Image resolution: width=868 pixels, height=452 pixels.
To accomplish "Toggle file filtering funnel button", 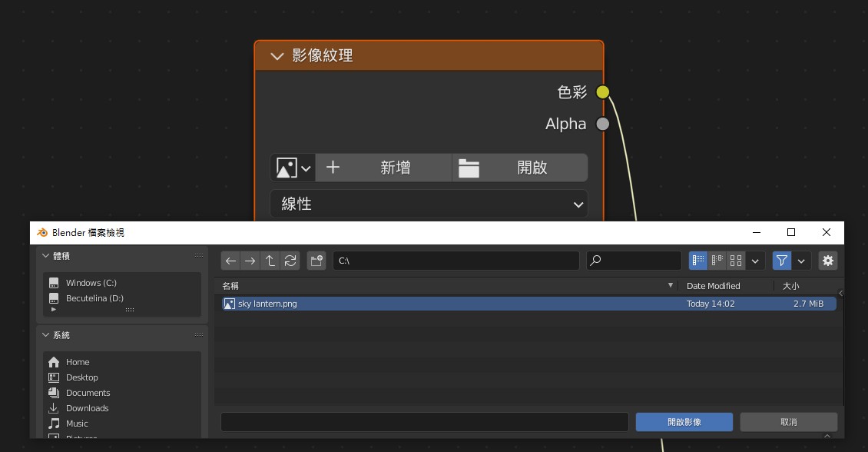I will click(781, 261).
